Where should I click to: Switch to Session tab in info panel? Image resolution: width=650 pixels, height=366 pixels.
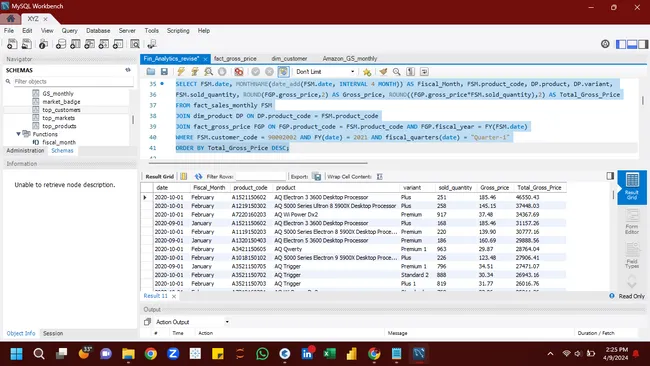point(53,333)
